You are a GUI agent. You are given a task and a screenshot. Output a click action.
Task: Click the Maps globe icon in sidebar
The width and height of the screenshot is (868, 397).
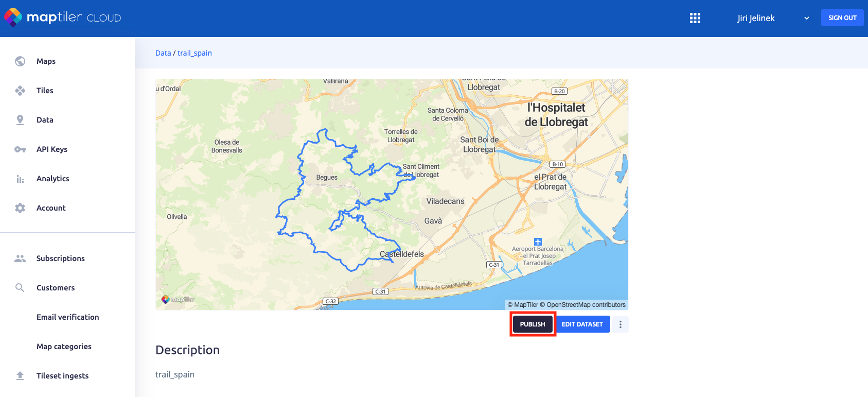click(20, 61)
